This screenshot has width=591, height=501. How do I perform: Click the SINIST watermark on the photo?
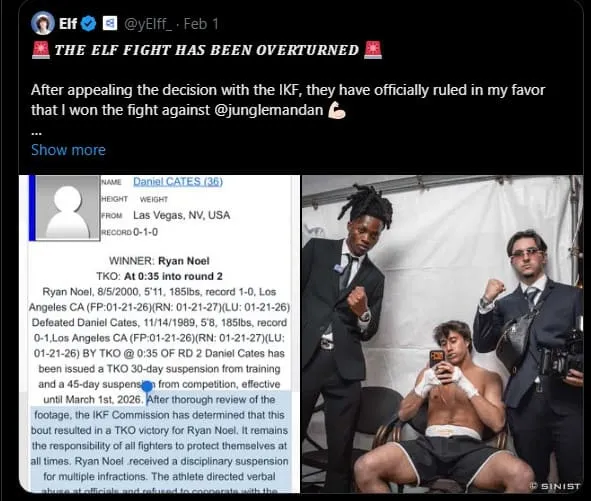pos(555,486)
